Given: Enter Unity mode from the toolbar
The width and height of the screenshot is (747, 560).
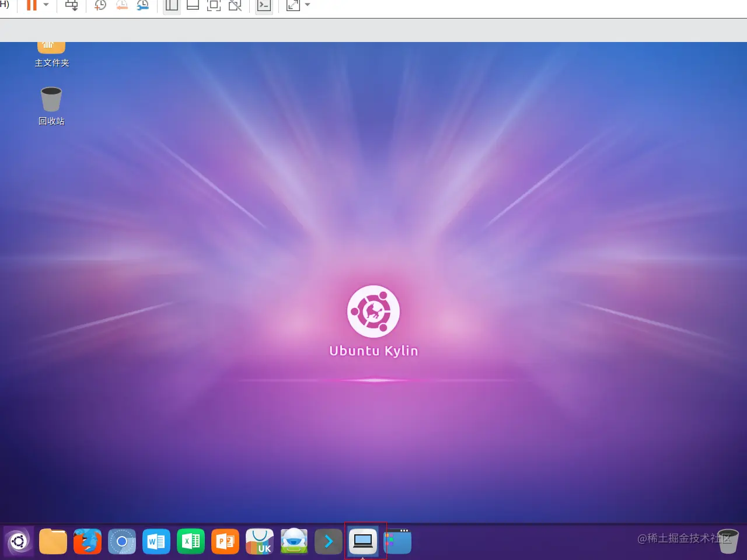Looking at the screenshot, I should (235, 5).
